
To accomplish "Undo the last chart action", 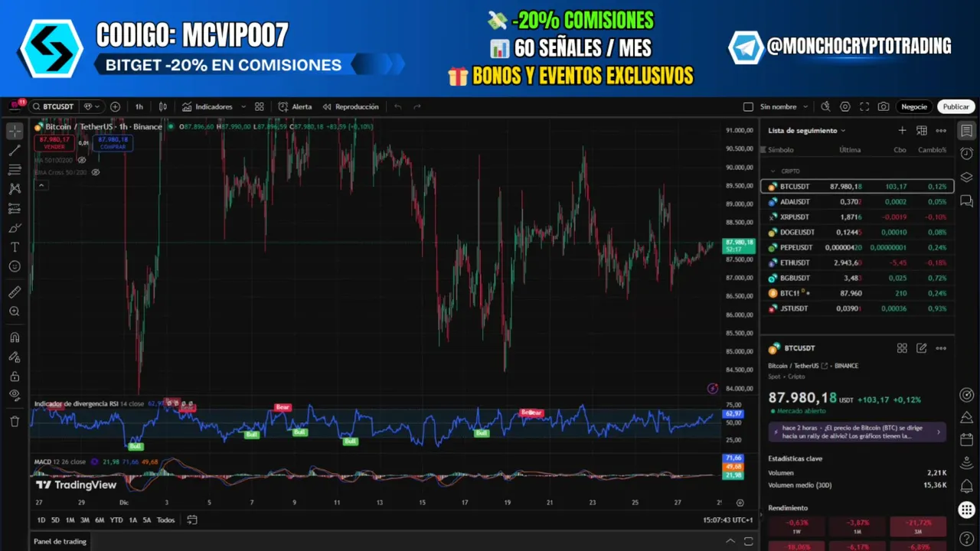I will 398,106.
